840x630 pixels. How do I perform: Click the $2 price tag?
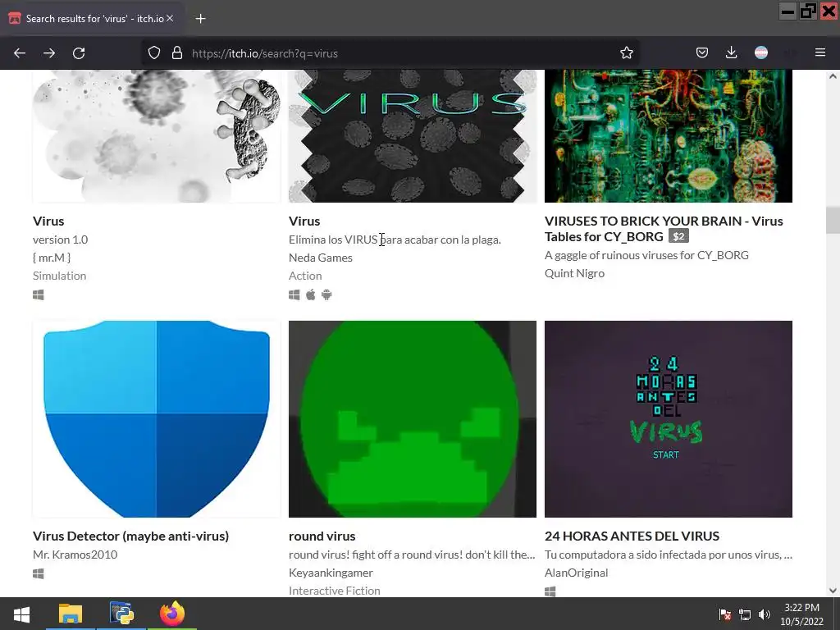coord(678,236)
